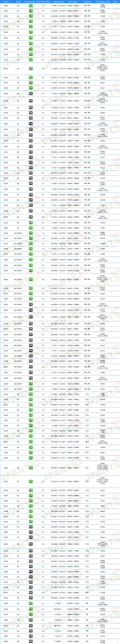This screenshot has width=120, height=644.
Task: Click the petrol icon in the A4 Avant CMUA, CRED row
Action: pos(31,289)
